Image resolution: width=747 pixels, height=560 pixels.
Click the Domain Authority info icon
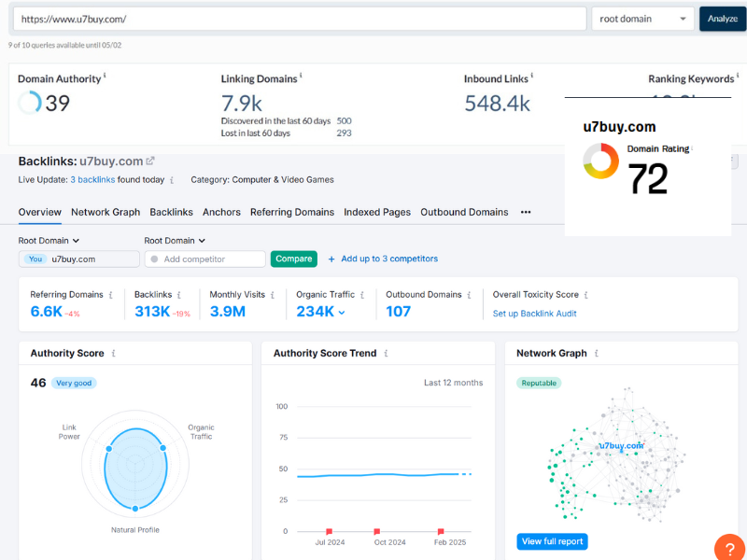click(x=105, y=76)
